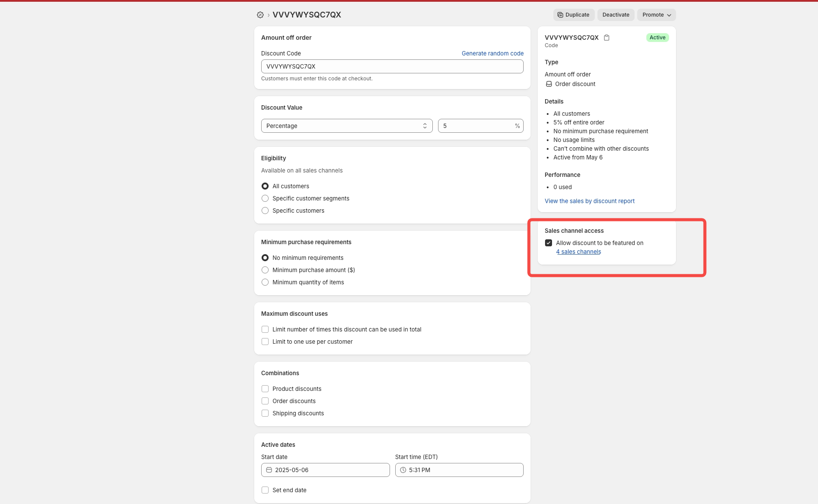Check the Set end date box
818x504 pixels.
(265, 490)
